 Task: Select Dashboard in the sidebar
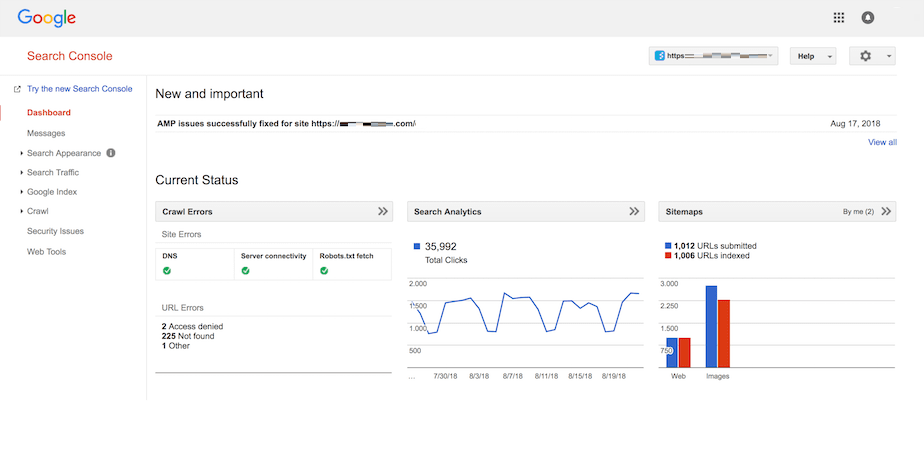pyautogui.click(x=49, y=113)
